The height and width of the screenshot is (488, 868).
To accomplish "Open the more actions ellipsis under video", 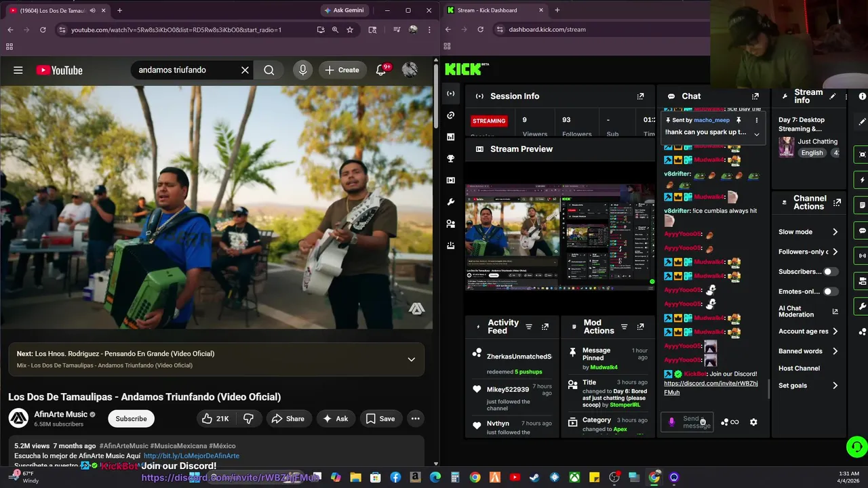I will [415, 419].
